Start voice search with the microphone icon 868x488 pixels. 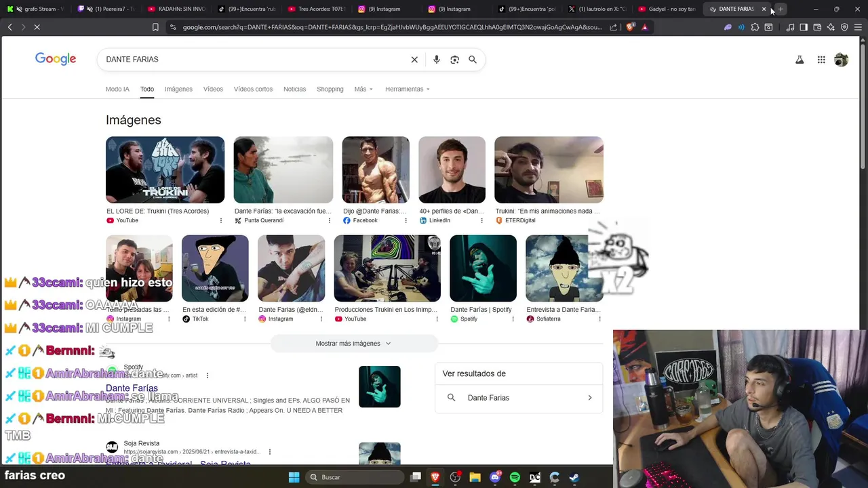click(x=437, y=60)
